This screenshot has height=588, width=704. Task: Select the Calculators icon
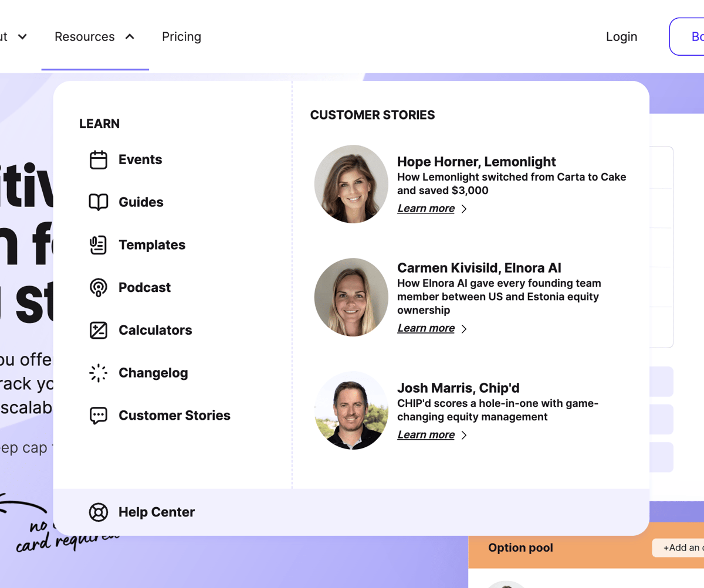(99, 329)
